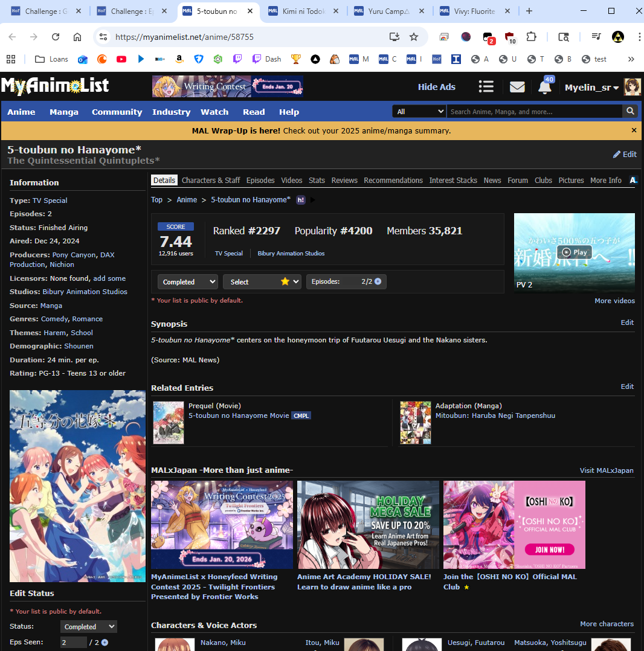Go to browser home page
Image resolution: width=644 pixels, height=651 pixels.
point(77,37)
